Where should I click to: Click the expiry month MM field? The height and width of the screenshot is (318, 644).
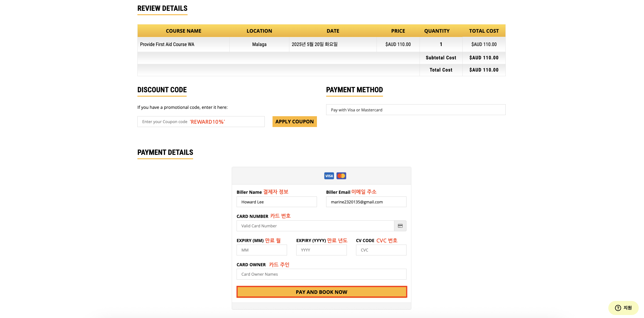click(261, 250)
